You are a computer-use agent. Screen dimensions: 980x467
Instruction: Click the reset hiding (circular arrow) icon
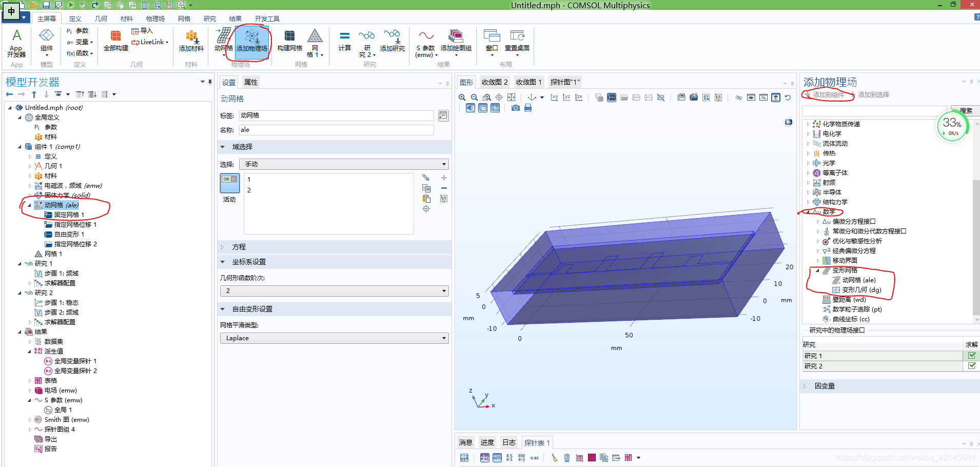[788, 98]
